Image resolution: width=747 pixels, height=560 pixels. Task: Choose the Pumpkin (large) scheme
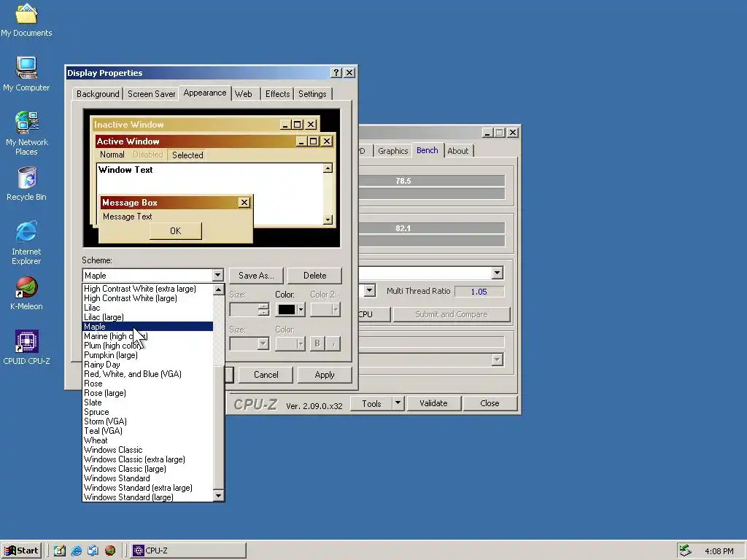pyautogui.click(x=147, y=355)
